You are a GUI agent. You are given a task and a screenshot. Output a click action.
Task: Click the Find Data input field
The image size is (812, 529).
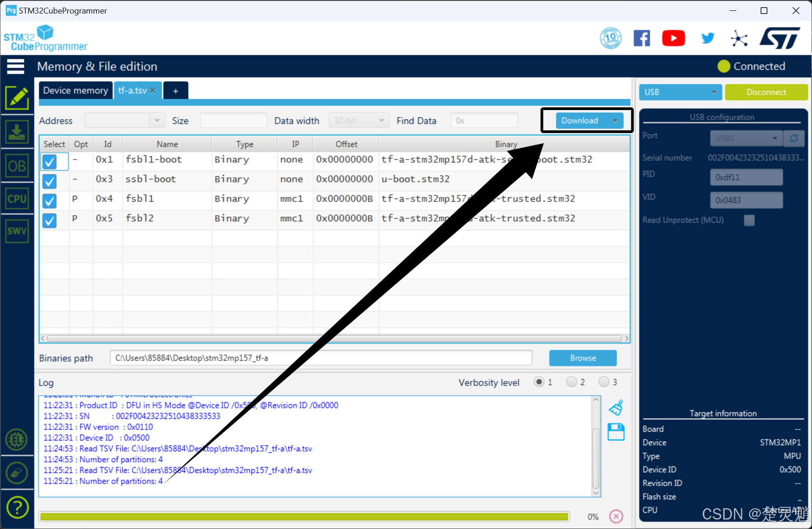tap(484, 120)
